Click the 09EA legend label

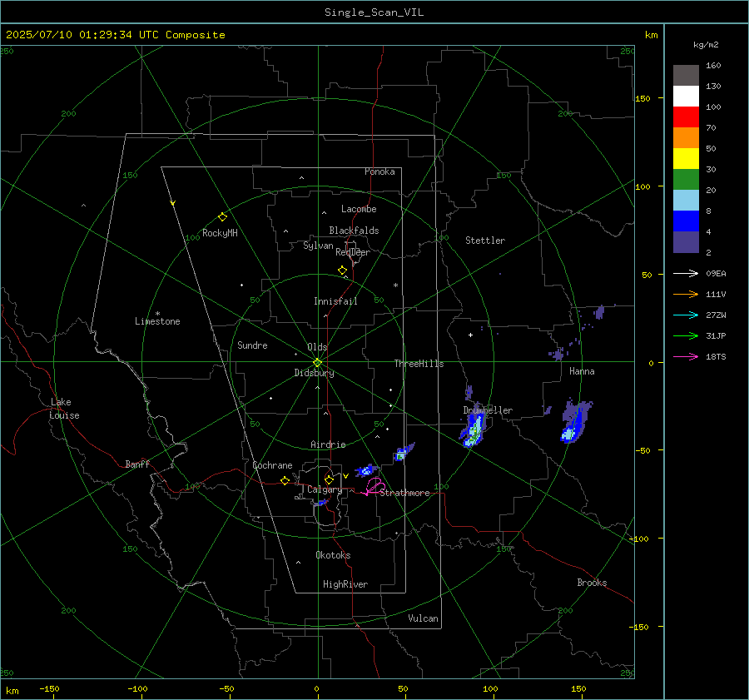click(716, 273)
